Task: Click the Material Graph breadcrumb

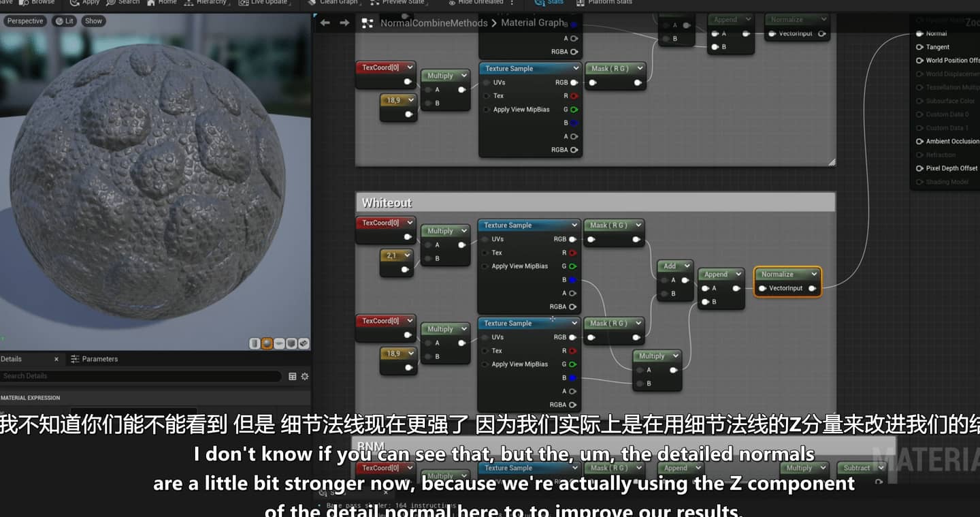Action: [533, 23]
